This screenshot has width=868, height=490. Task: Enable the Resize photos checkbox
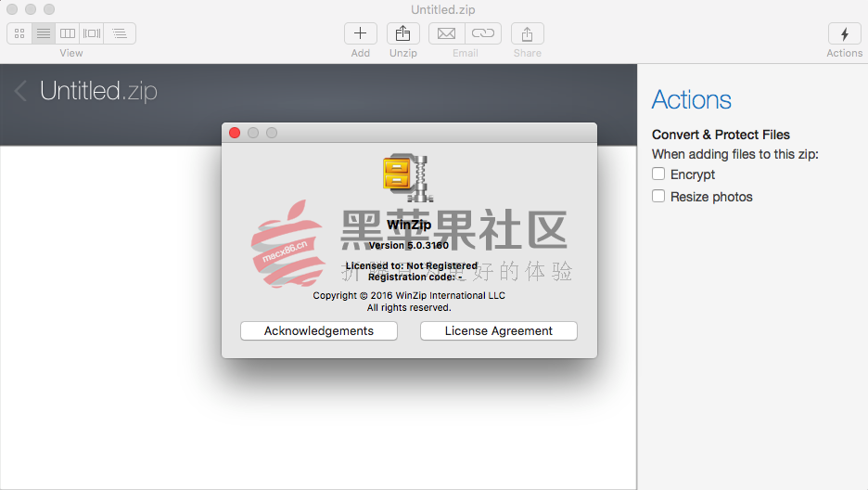pos(658,196)
